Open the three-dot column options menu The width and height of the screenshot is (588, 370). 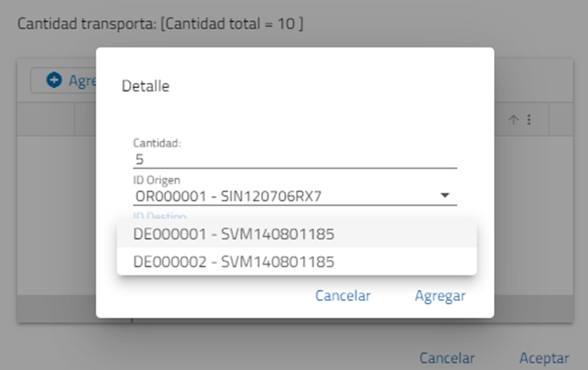(529, 120)
